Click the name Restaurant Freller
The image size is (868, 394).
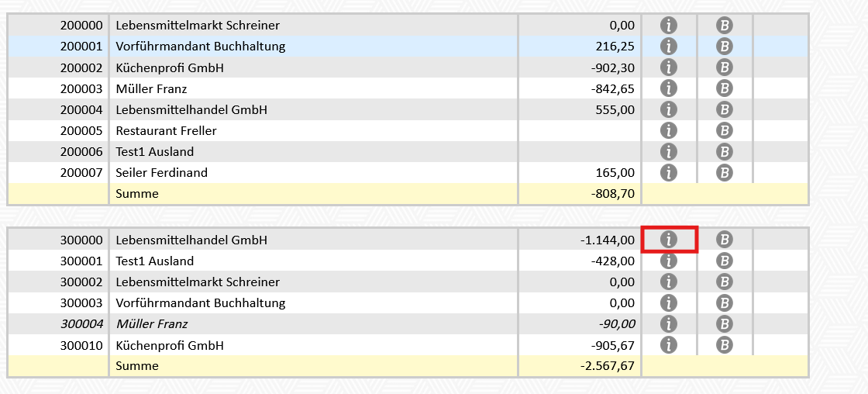coord(166,130)
